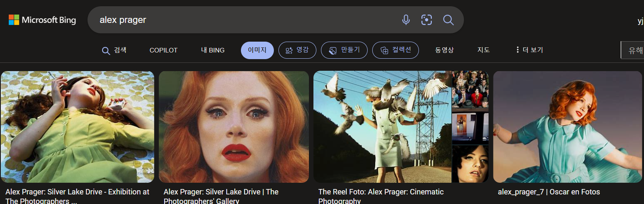The width and height of the screenshot is (644, 204).
Task: Open the 내 BING tab
Action: pyautogui.click(x=213, y=50)
